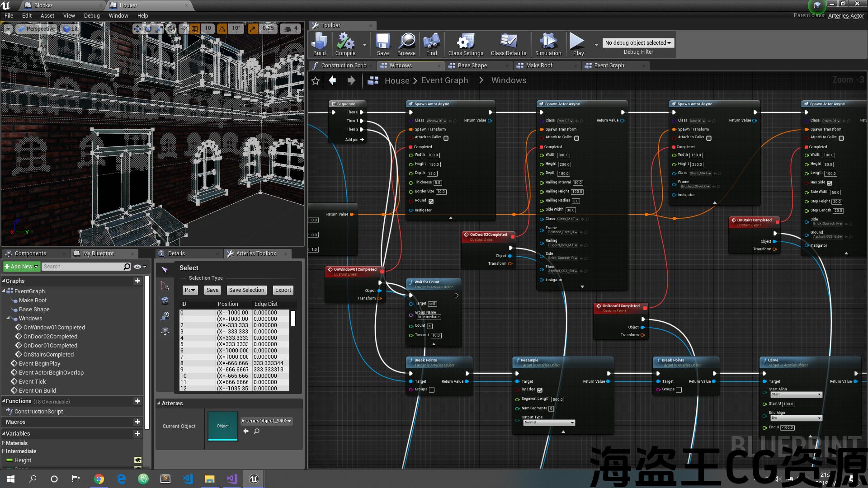
Task: Click the graph bookmark star icon
Action: pyautogui.click(x=316, y=81)
